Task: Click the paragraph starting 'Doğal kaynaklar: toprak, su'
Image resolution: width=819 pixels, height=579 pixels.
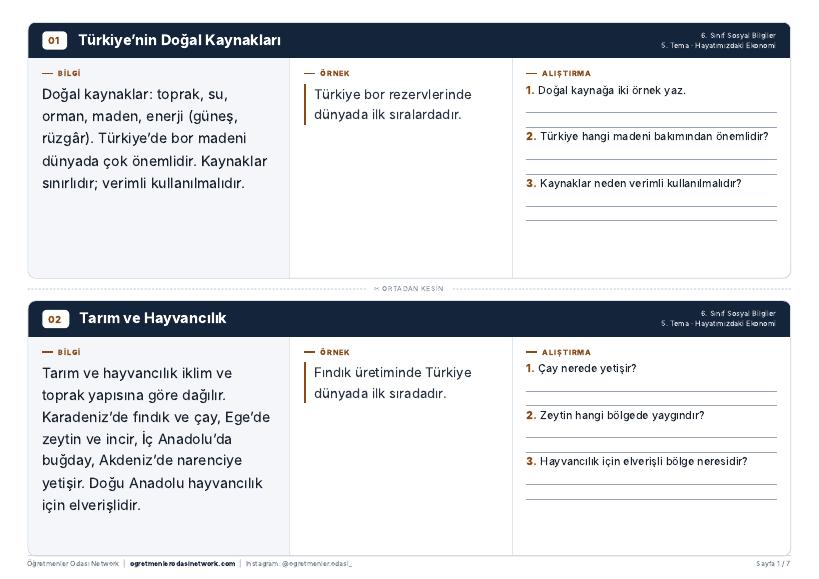Action: [x=155, y=139]
